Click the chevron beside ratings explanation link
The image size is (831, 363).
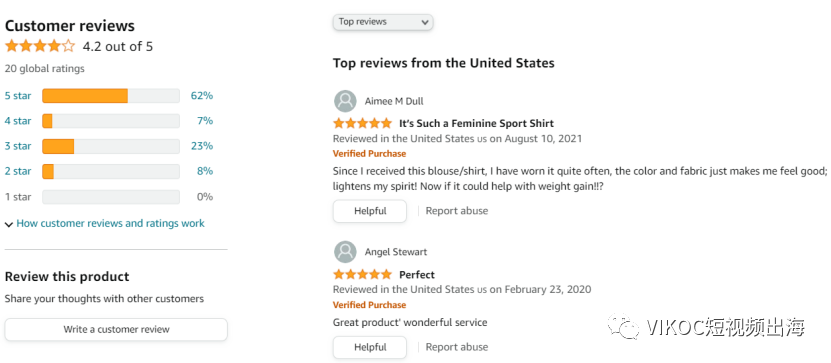(9, 225)
